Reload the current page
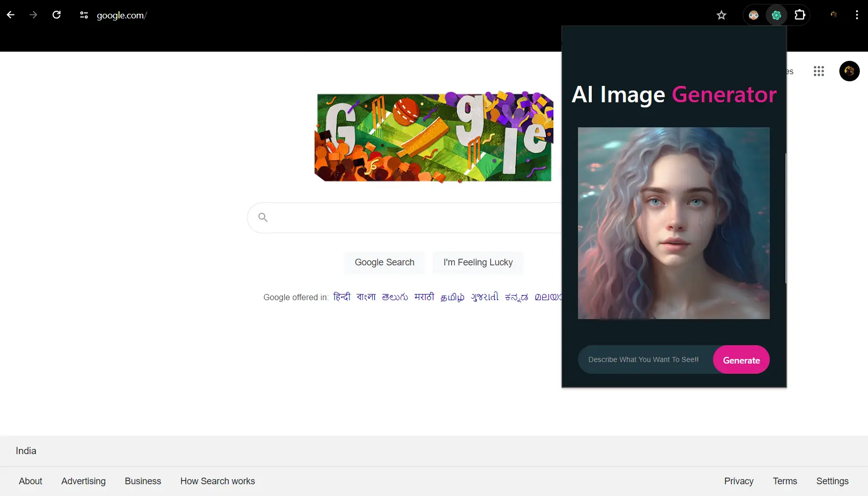 [57, 15]
